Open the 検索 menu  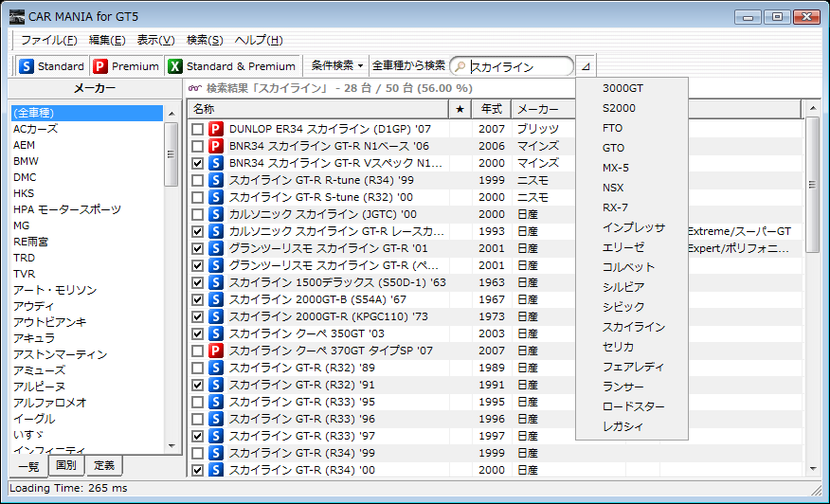click(x=205, y=40)
